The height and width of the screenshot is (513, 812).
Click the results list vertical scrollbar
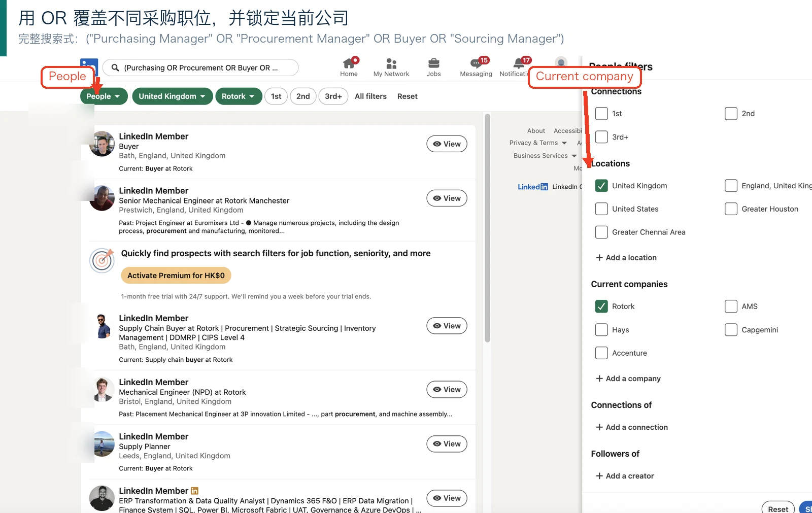[x=488, y=228]
